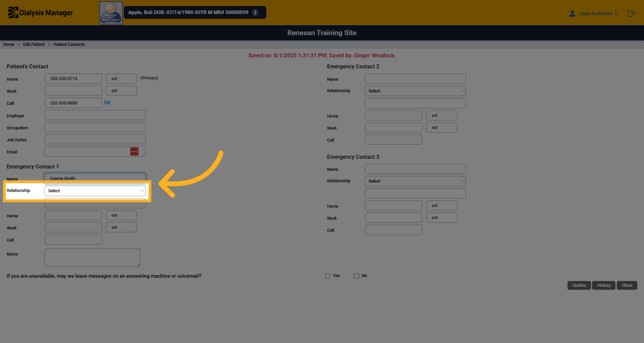Click Emergency Contact 1 Home phone field
The image size is (644, 343).
(x=73, y=215)
